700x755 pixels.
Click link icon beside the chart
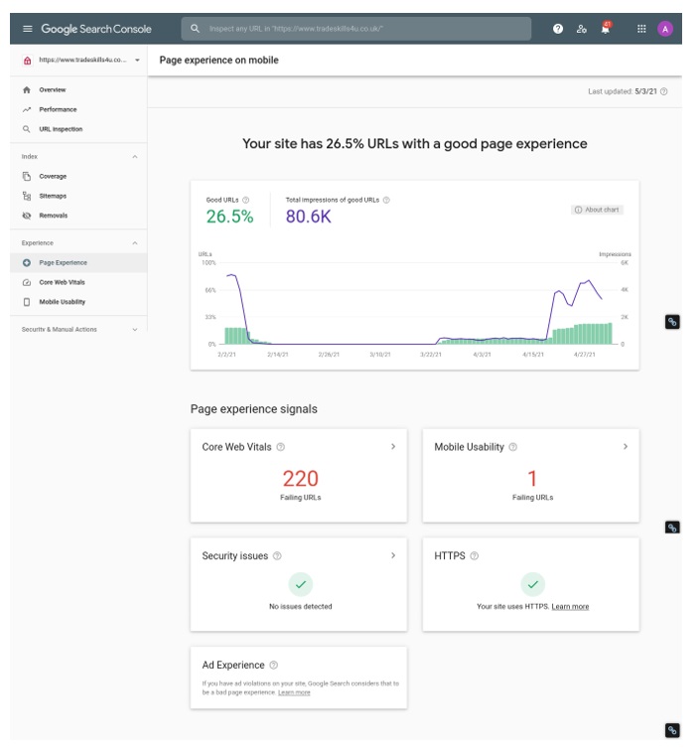[x=672, y=322]
